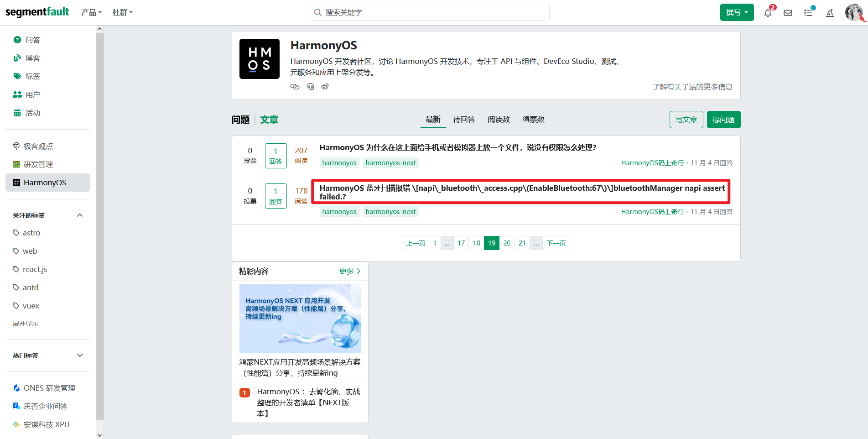Go to page 21
The height and width of the screenshot is (439, 868).
522,243
